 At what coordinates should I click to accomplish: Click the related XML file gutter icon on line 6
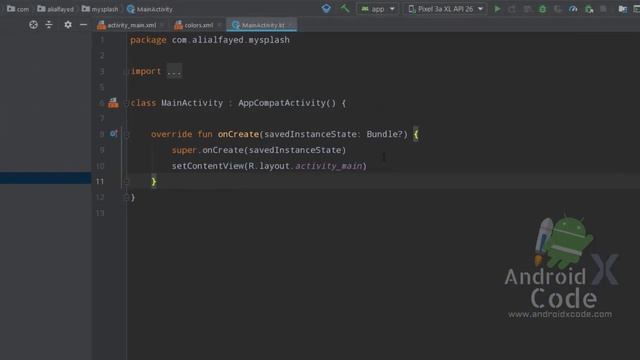(x=113, y=103)
